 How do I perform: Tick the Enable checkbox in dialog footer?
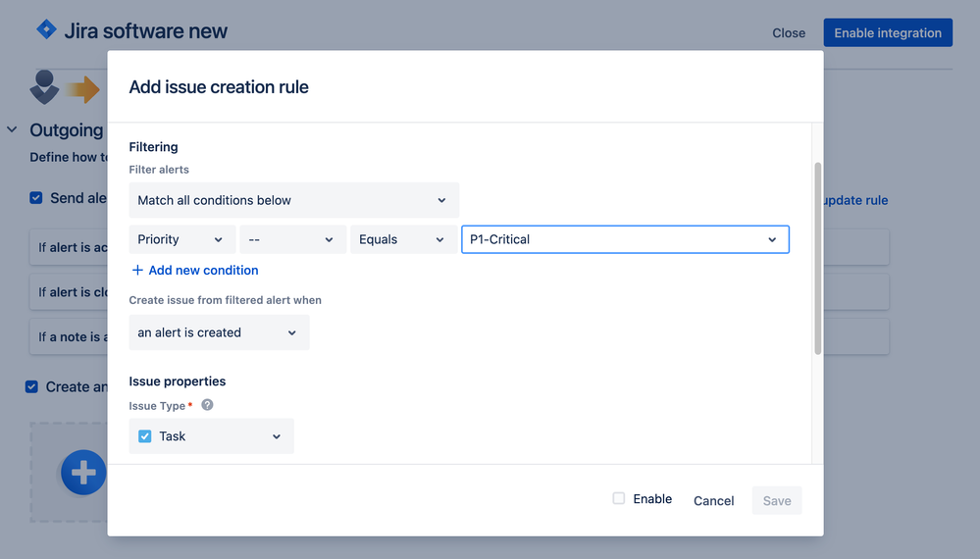[619, 498]
